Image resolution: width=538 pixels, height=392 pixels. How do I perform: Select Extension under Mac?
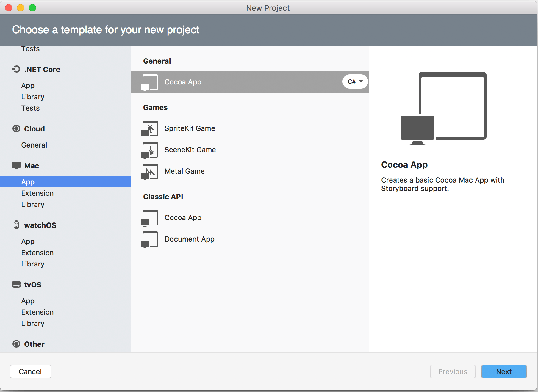(66, 193)
